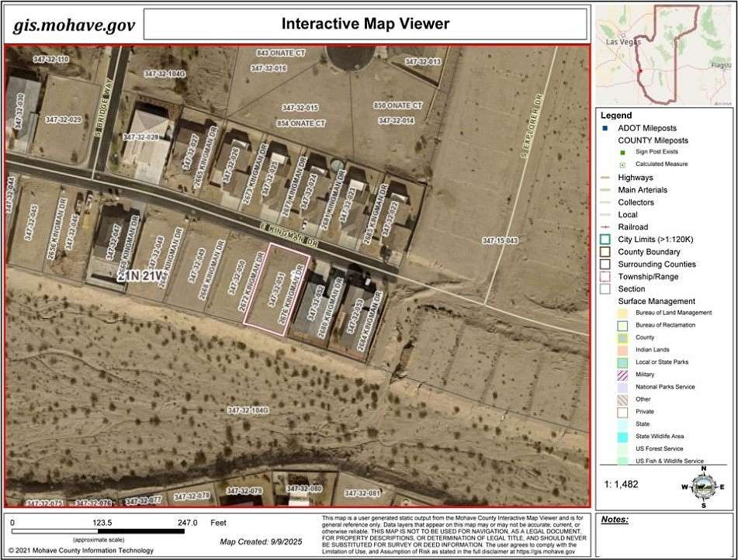Click the Railroad symbol in the legend
Image resolution: width=738 pixels, height=560 pixels.
tap(605, 226)
